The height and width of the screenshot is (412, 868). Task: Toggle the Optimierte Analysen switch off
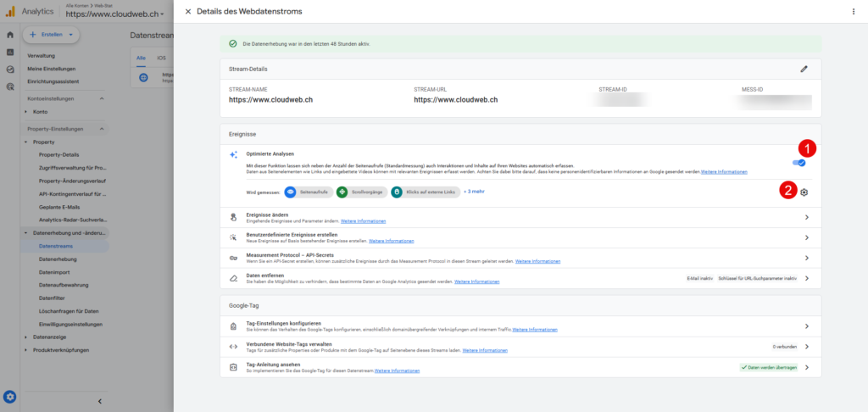point(798,162)
